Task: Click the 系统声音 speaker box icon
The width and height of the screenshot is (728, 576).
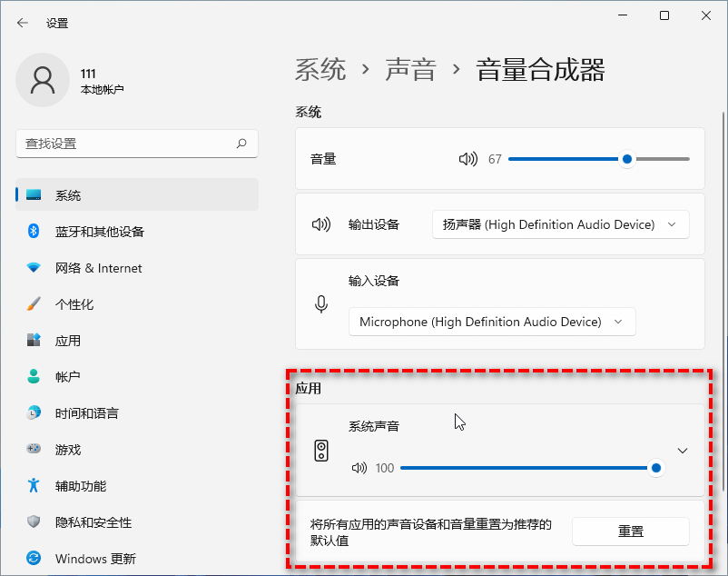Action: 321,451
